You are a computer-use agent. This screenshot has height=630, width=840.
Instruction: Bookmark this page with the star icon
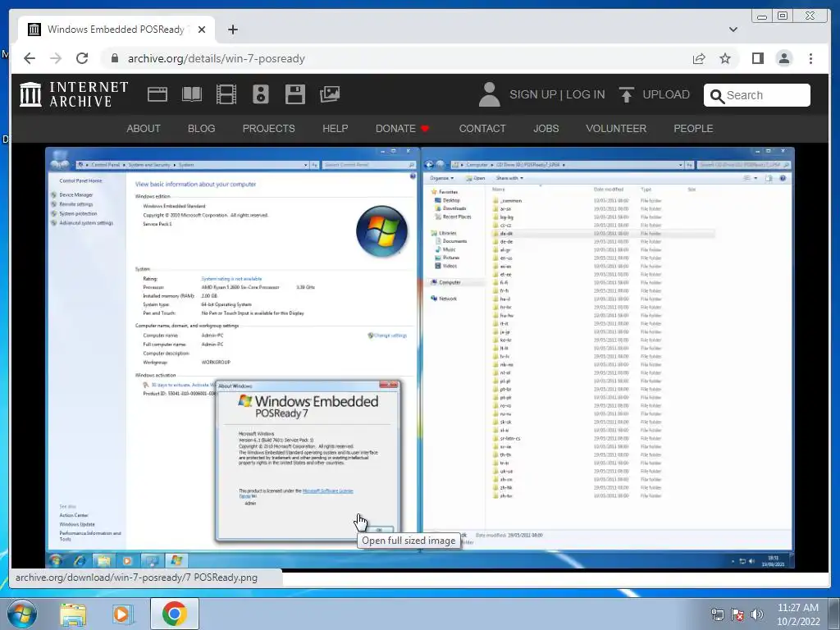click(x=725, y=58)
